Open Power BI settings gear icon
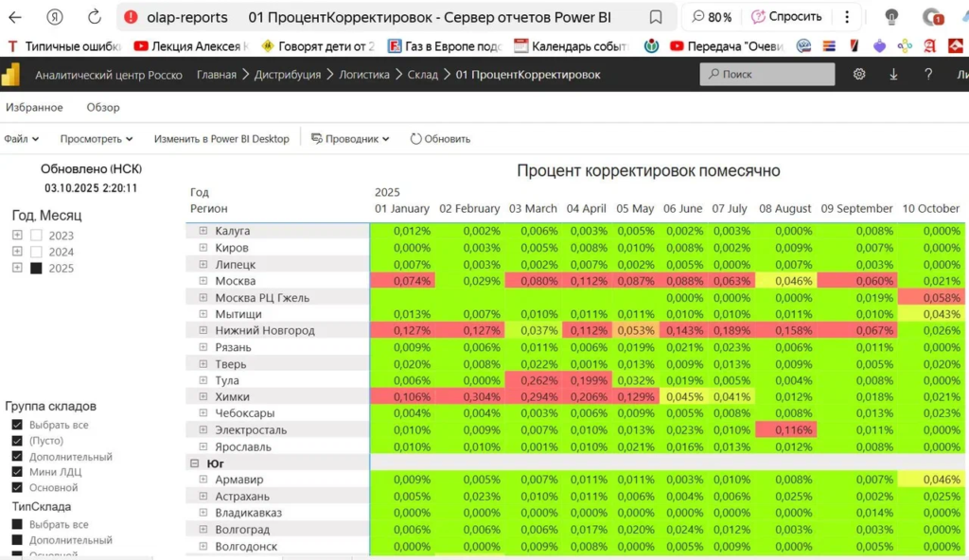The image size is (969, 560). tap(859, 75)
